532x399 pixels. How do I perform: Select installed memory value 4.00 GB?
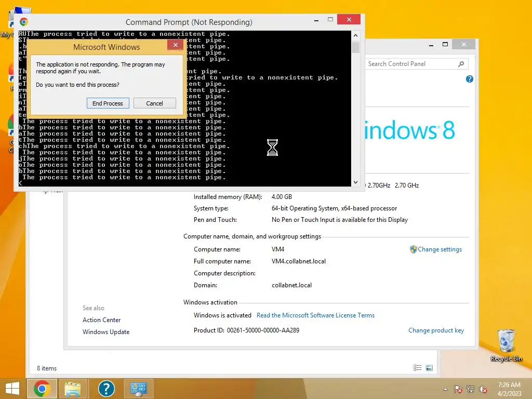click(282, 197)
